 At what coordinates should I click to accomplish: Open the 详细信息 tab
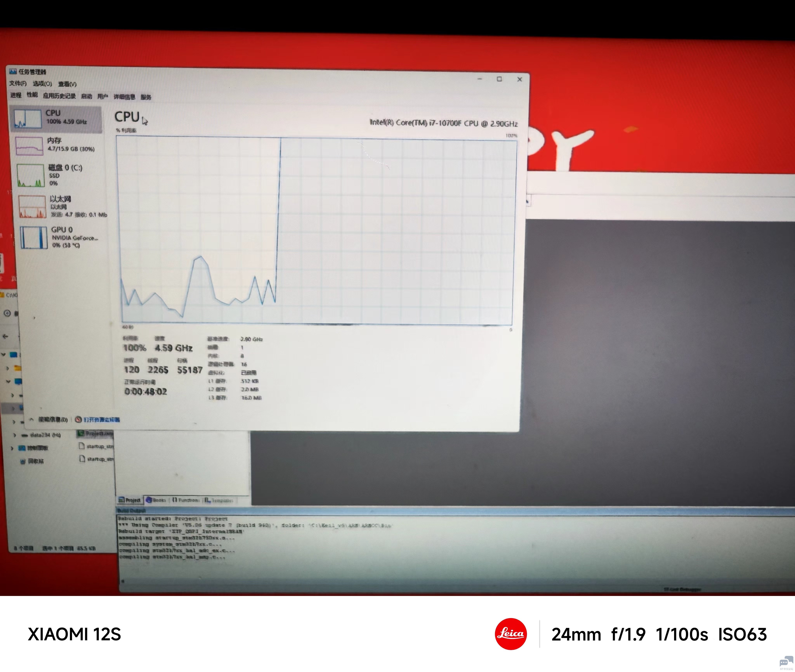(125, 97)
